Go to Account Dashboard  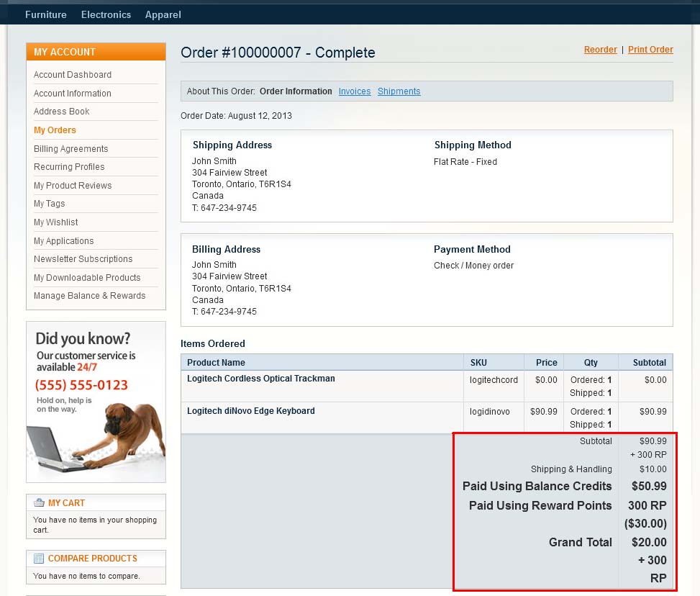[x=73, y=75]
